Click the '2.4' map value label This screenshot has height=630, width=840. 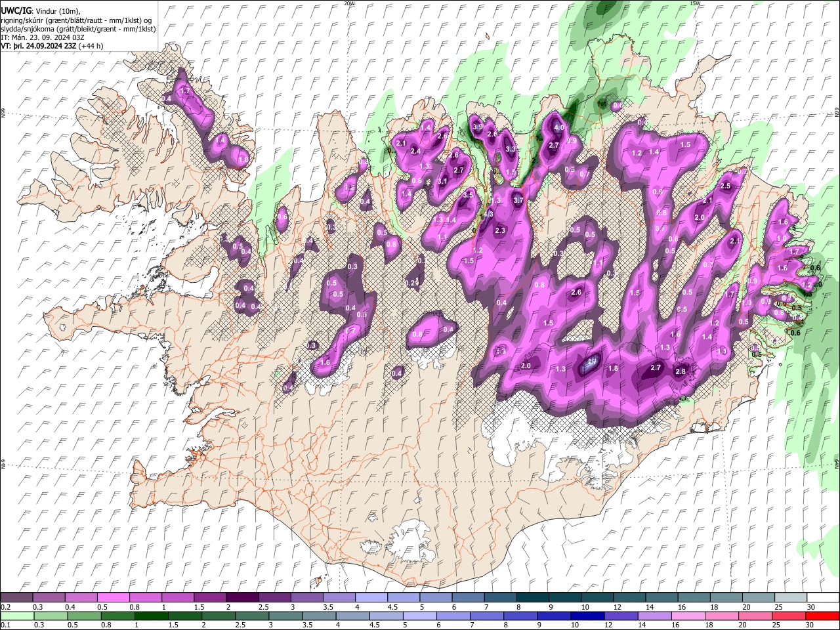[415, 152]
